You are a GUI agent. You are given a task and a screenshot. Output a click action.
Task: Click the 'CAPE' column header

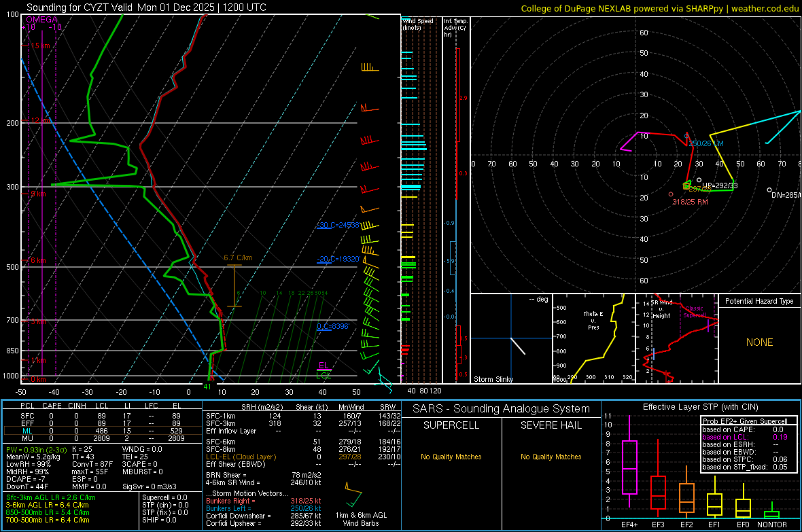[x=52, y=406]
